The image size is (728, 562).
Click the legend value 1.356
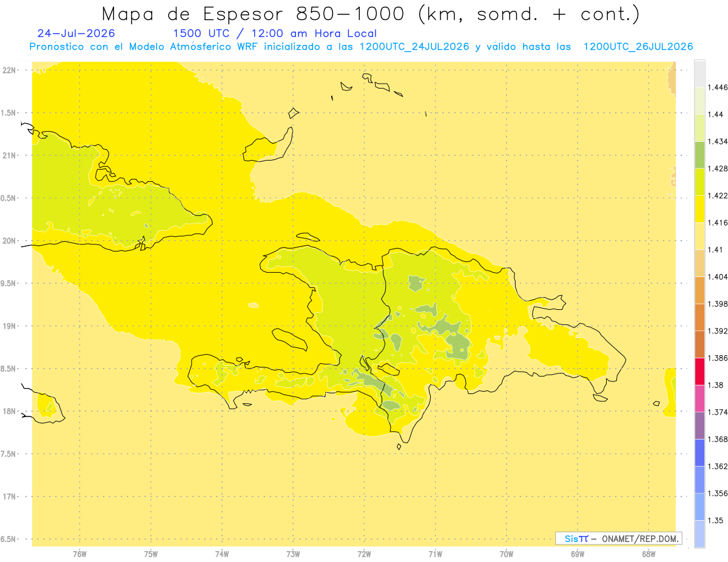click(x=718, y=493)
